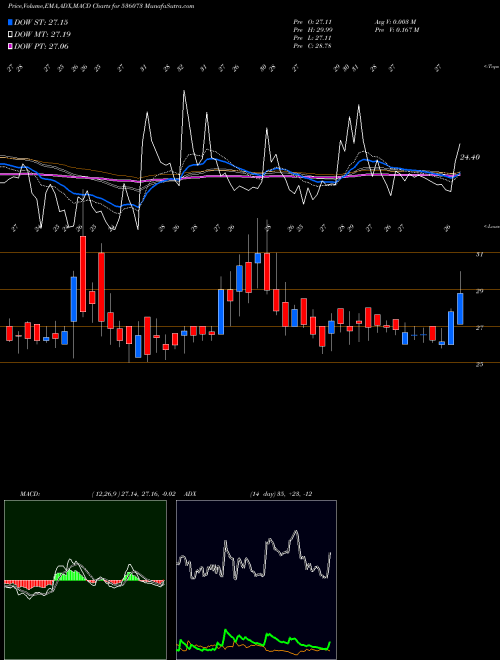Click the 24.40 value on the EMA chart

point(470,157)
